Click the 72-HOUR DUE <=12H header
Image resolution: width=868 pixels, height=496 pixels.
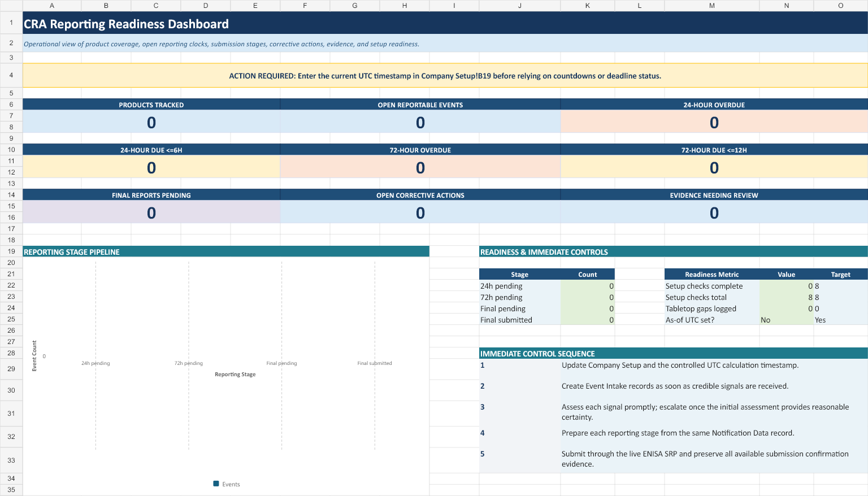point(714,150)
